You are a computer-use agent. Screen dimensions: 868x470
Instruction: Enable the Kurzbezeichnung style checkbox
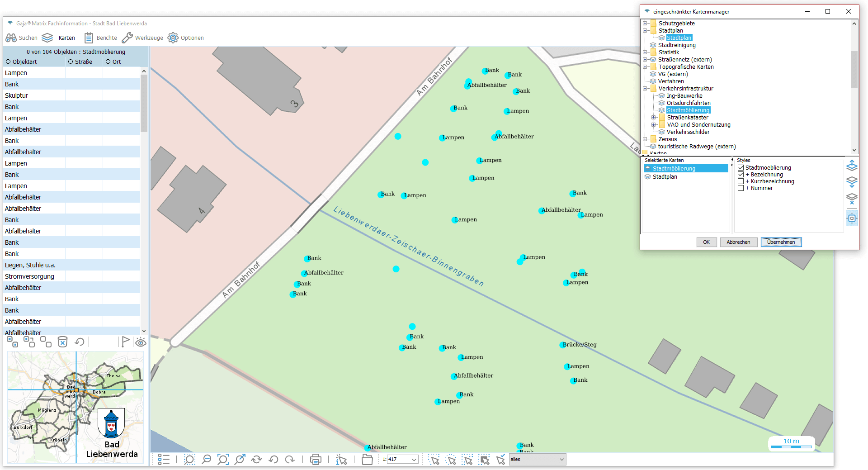point(741,181)
